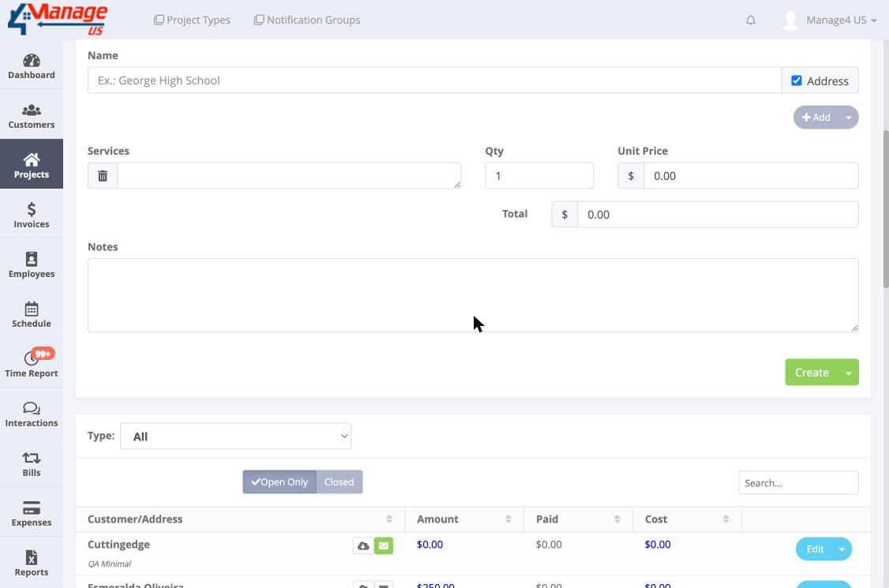The image size is (889, 588).
Task: Open Project Types menu
Action: point(192,20)
